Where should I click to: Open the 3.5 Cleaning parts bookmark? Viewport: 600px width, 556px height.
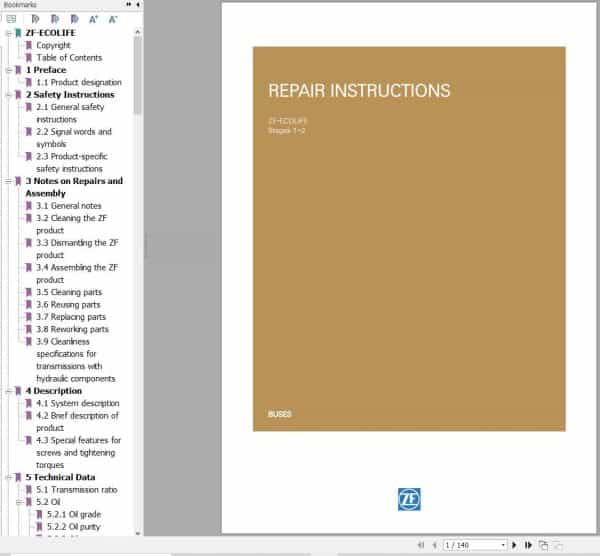(69, 292)
